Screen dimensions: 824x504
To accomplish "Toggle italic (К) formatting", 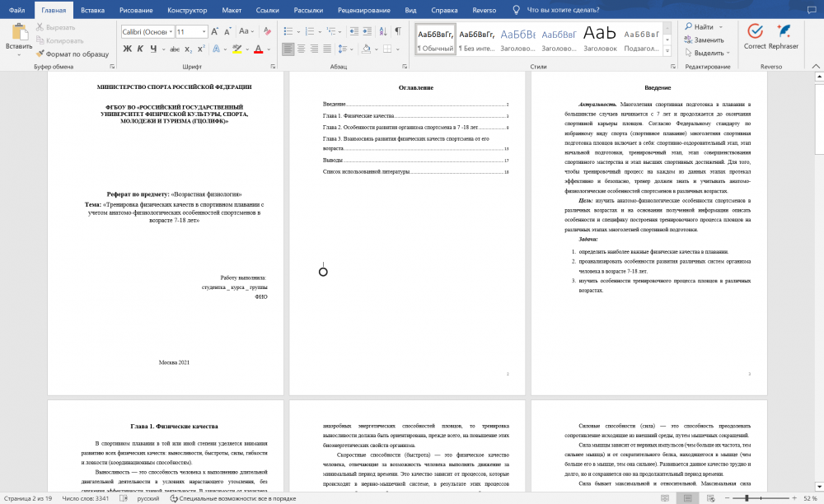I will click(x=140, y=49).
